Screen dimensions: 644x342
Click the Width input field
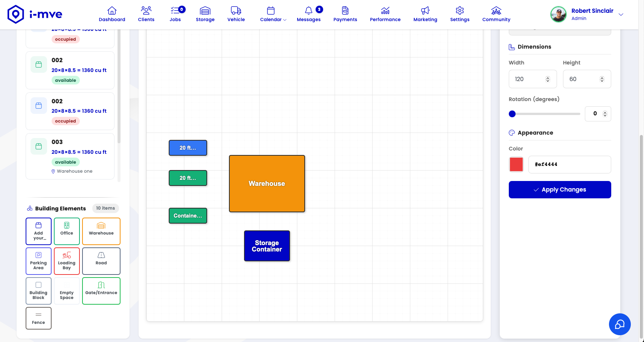[533, 79]
